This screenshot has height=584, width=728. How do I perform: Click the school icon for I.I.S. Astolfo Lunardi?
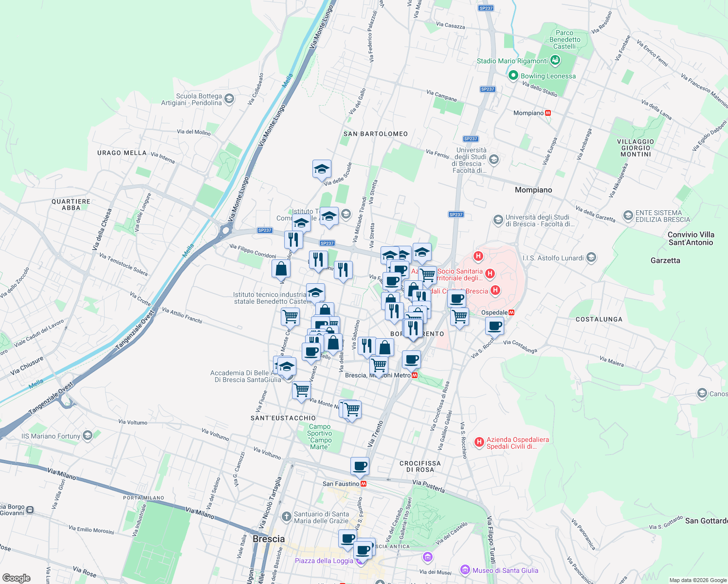pyautogui.click(x=591, y=258)
